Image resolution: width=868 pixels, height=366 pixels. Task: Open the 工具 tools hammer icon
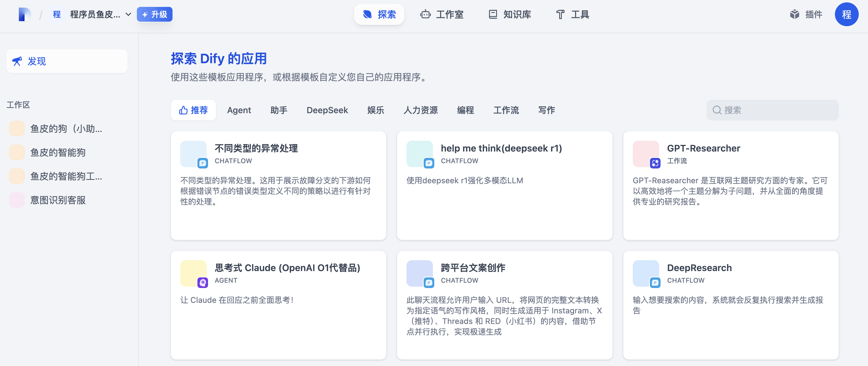pyautogui.click(x=560, y=15)
